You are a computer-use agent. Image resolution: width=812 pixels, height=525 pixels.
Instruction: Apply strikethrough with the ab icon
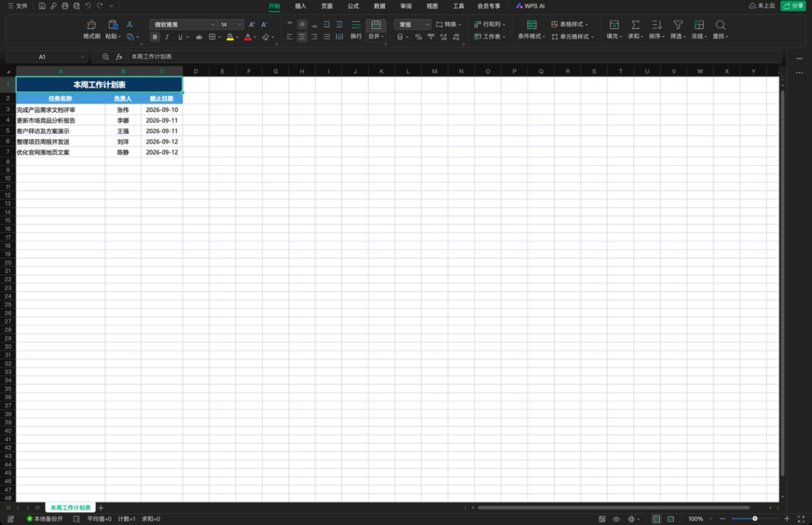[x=198, y=37]
